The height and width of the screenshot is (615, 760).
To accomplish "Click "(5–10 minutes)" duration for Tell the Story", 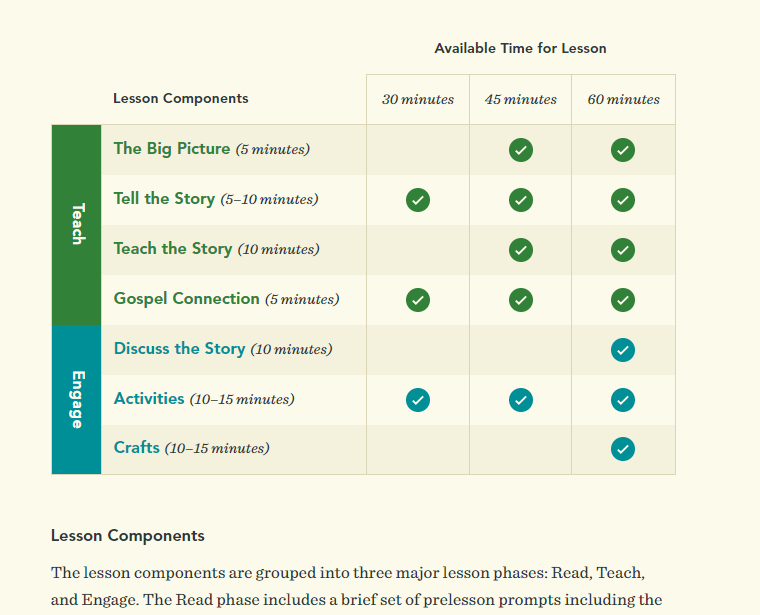I will pos(269,199).
